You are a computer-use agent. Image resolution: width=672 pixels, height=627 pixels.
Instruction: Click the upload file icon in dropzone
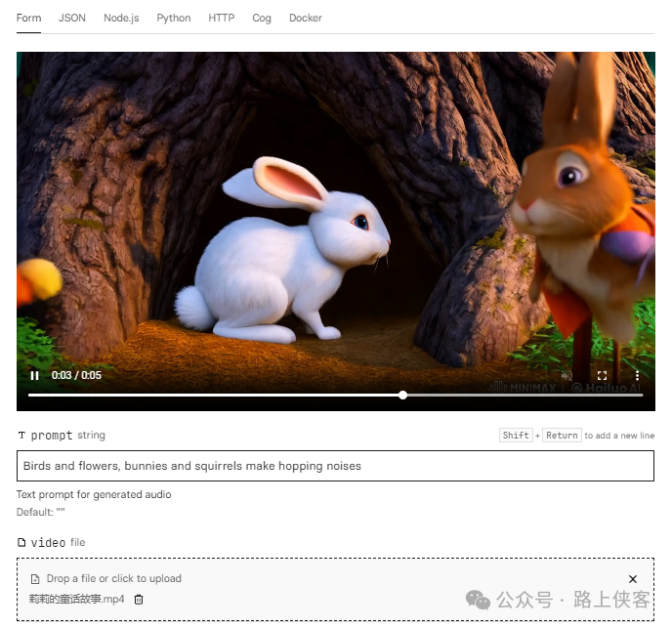35,579
